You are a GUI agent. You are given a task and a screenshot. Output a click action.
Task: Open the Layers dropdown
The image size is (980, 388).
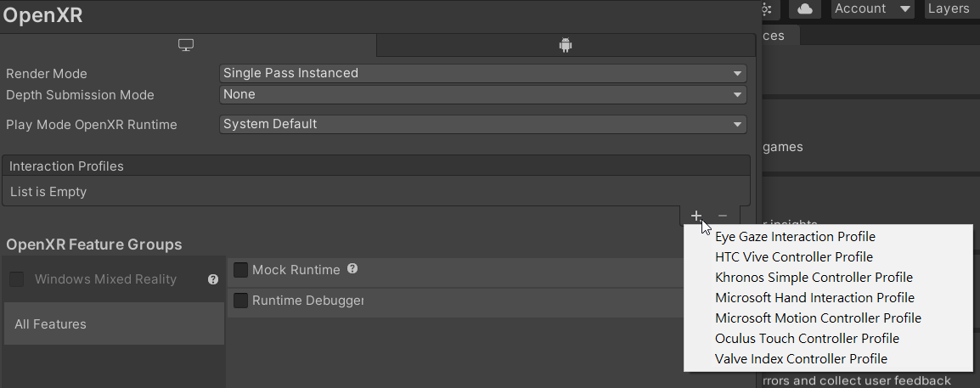click(x=950, y=8)
